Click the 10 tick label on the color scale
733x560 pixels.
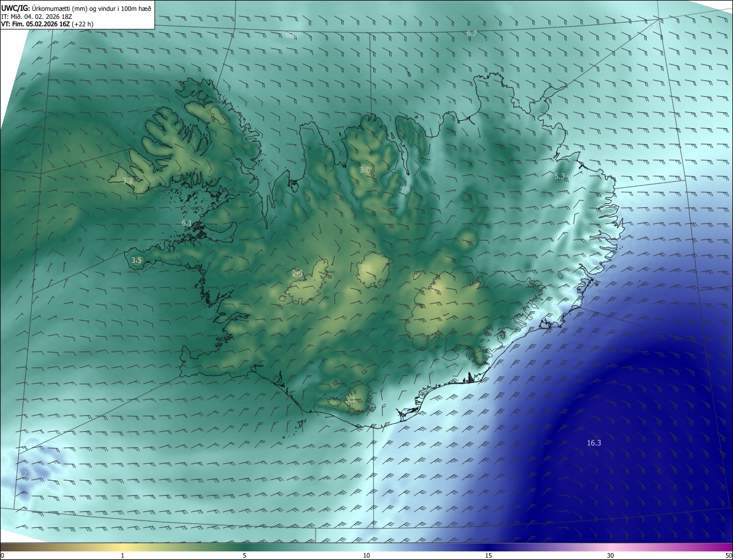click(x=366, y=555)
